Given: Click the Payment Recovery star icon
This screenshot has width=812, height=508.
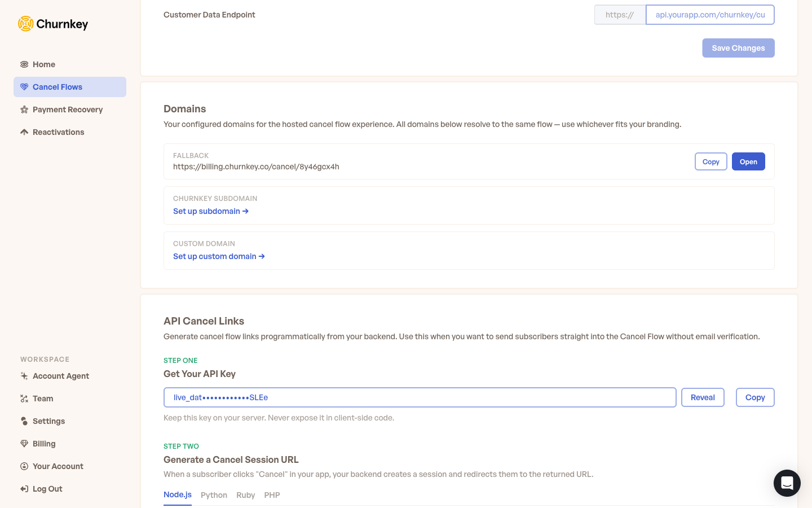Looking at the screenshot, I should (24, 110).
